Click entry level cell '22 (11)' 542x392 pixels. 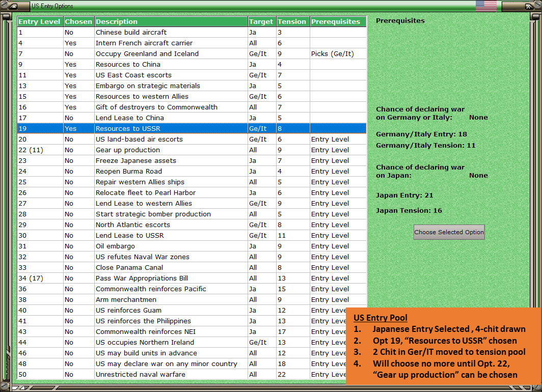click(x=40, y=150)
